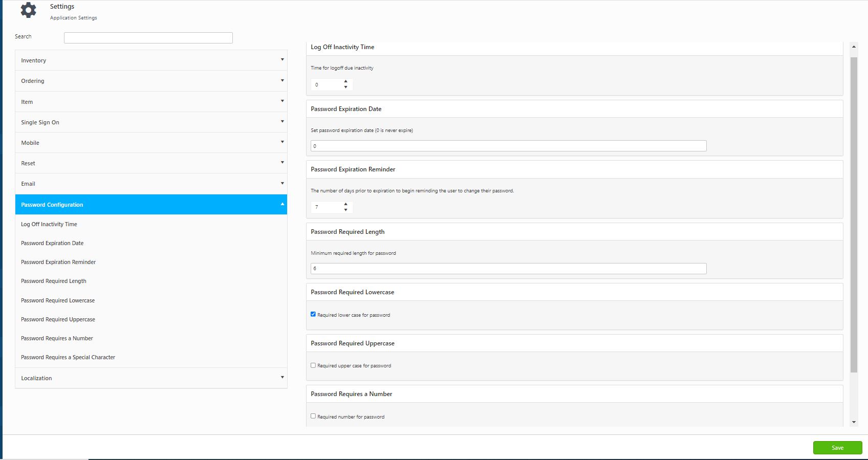This screenshot has height=460, width=868.
Task: Select Log Off Inactivity Time sidebar link
Action: pos(49,224)
